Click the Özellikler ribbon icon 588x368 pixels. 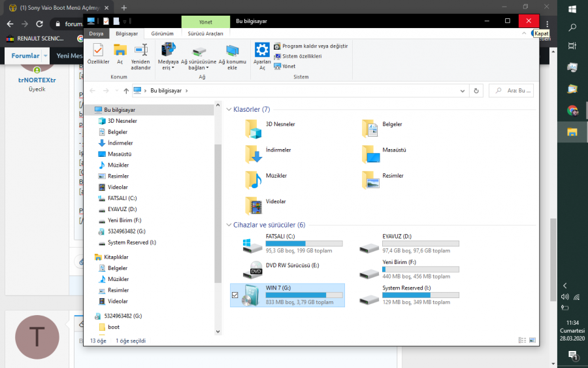coord(98,54)
